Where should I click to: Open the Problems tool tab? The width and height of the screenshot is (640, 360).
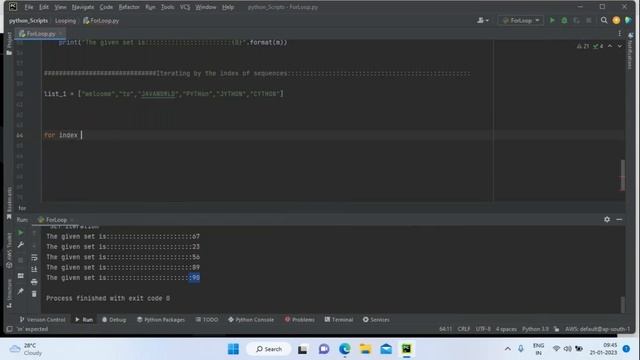click(x=299, y=320)
